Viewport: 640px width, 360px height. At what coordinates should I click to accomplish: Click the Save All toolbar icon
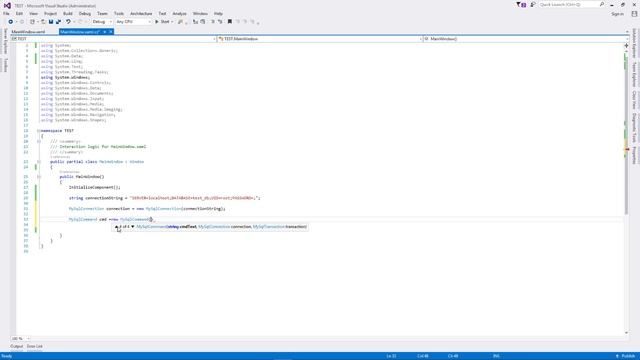click(58, 22)
